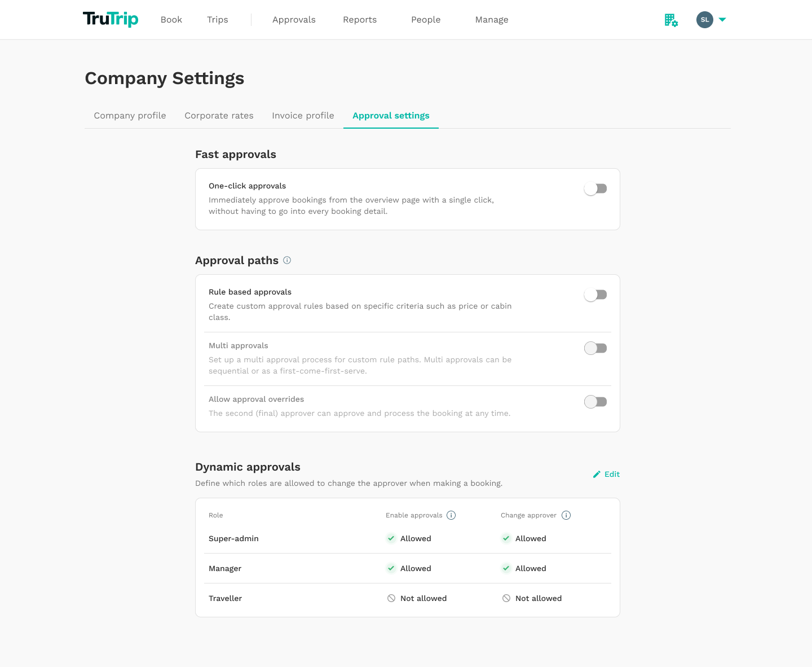Click the SL user avatar
812x667 pixels.
click(x=704, y=20)
